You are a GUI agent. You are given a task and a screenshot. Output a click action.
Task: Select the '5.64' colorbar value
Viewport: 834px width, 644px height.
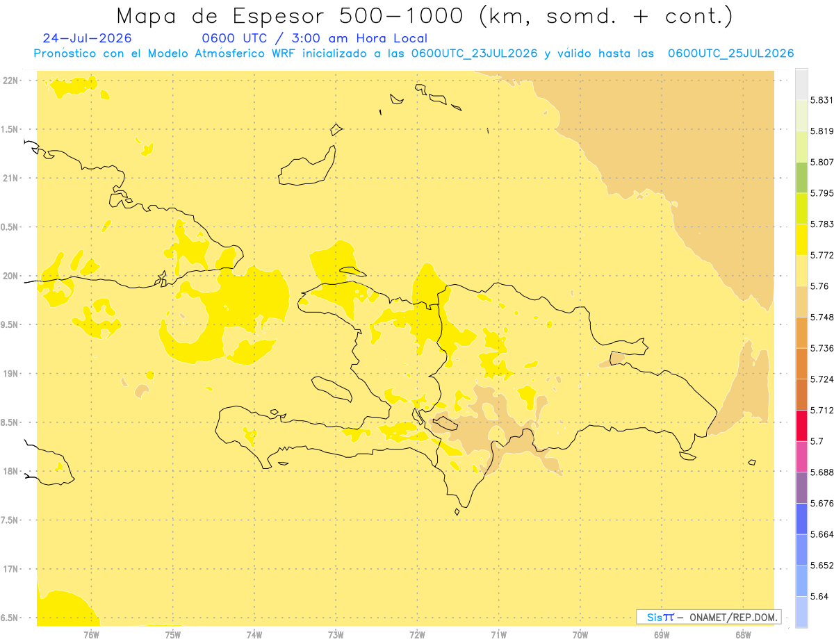click(x=819, y=597)
